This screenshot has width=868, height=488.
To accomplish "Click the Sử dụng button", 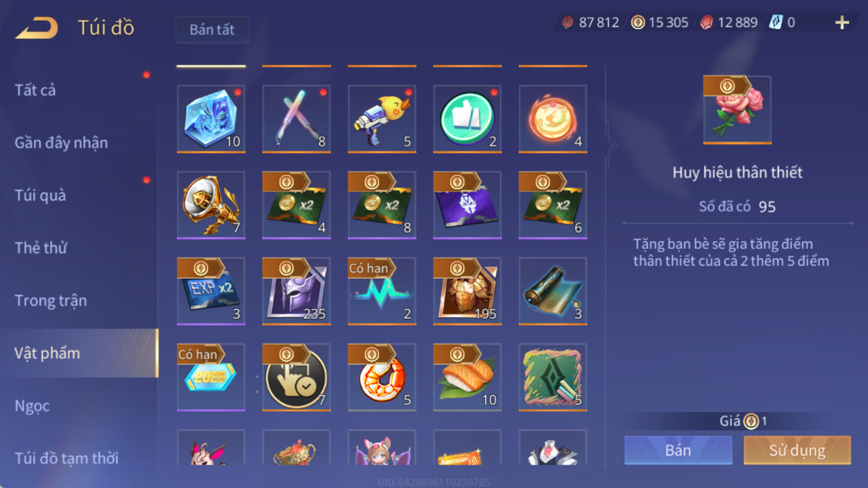I will click(797, 450).
